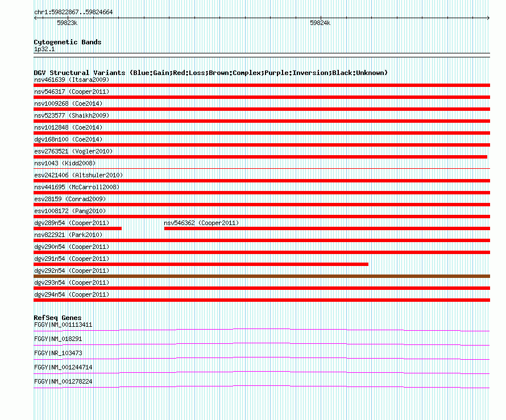Screen dimensions: 506x420
Task: Click the red bar under nsv546317
Action: (262, 97)
